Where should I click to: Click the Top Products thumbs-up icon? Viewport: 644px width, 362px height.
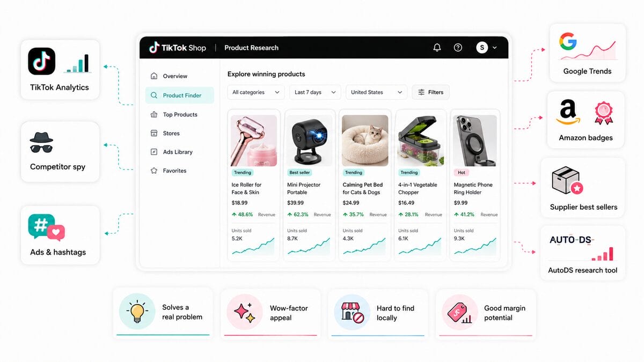(x=155, y=114)
